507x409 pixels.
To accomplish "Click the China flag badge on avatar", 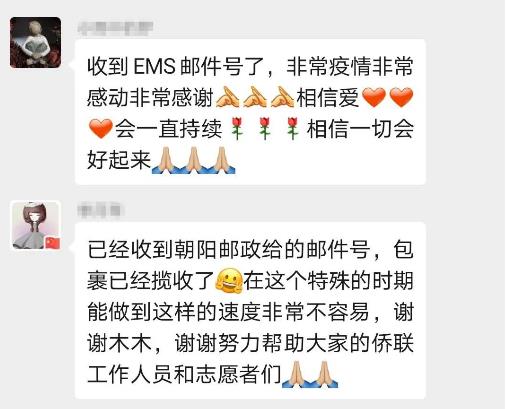I will click(x=53, y=243).
